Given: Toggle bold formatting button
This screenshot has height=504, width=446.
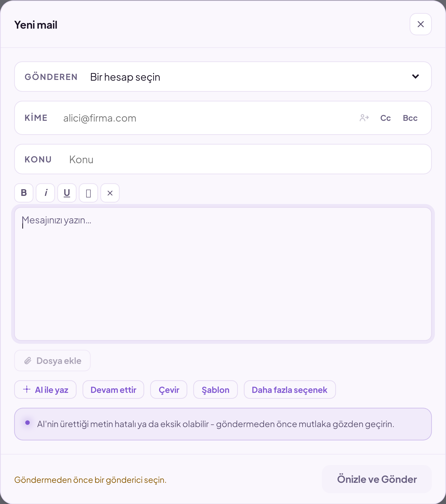Looking at the screenshot, I should pos(24,193).
